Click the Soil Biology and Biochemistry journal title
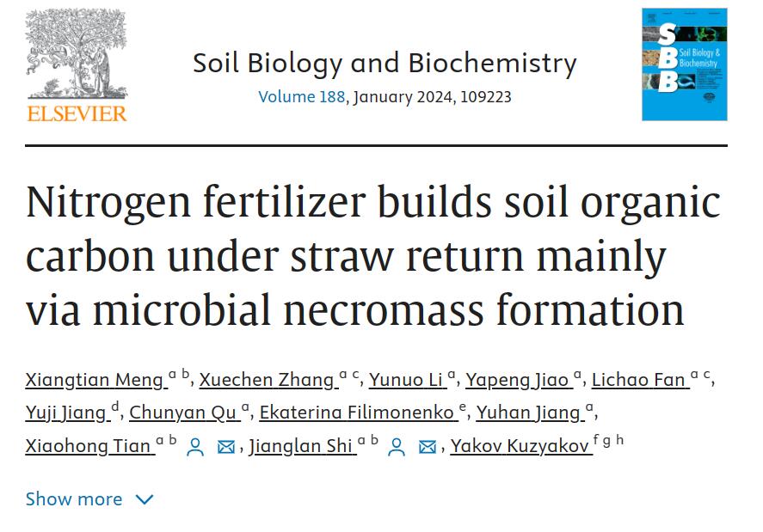 pyautogui.click(x=385, y=64)
